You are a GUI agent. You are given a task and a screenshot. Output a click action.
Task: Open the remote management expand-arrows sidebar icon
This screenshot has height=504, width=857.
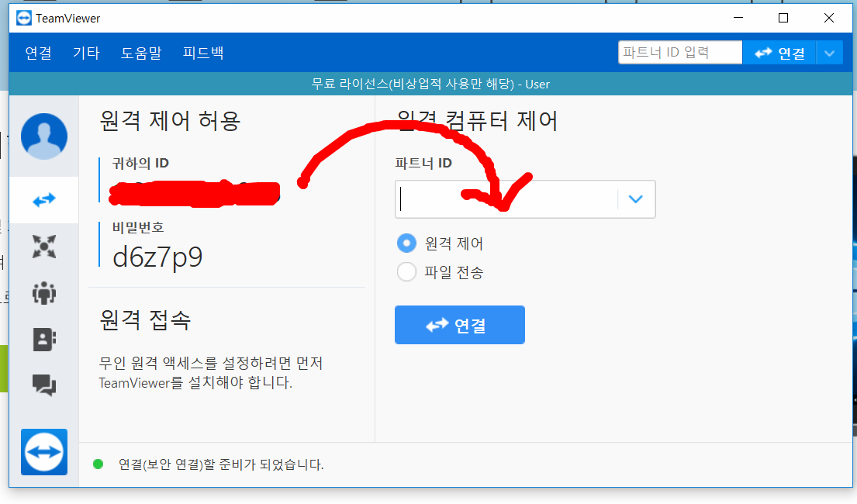pyautogui.click(x=44, y=247)
